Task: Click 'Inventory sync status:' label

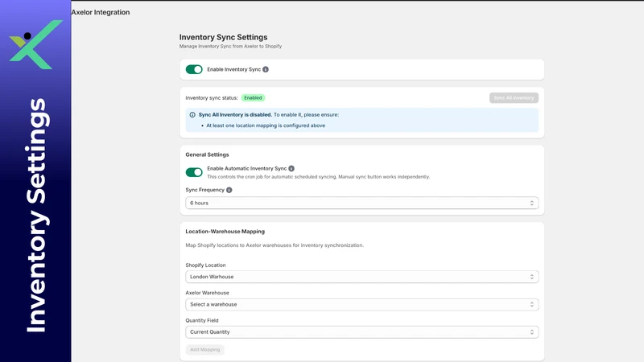Action: pos(212,98)
